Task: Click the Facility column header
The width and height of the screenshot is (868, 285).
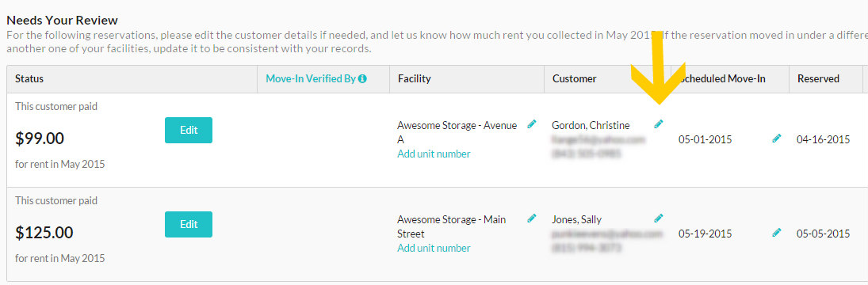Action: pos(414,78)
